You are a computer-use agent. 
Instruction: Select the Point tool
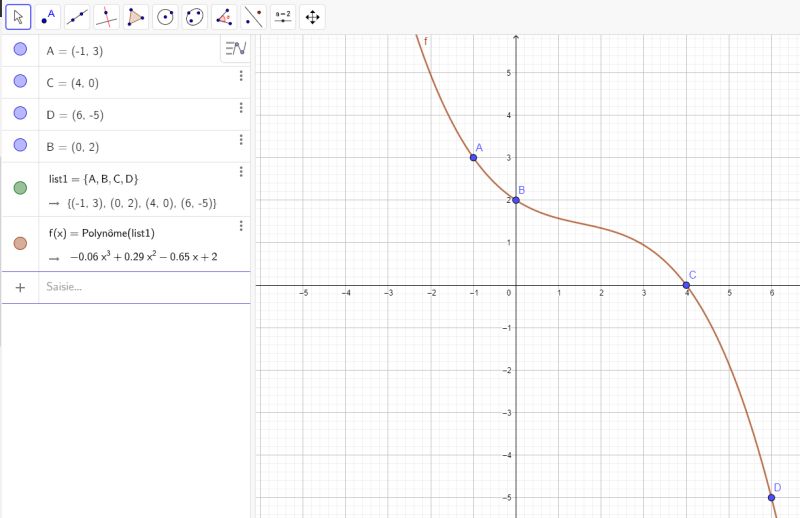48,17
